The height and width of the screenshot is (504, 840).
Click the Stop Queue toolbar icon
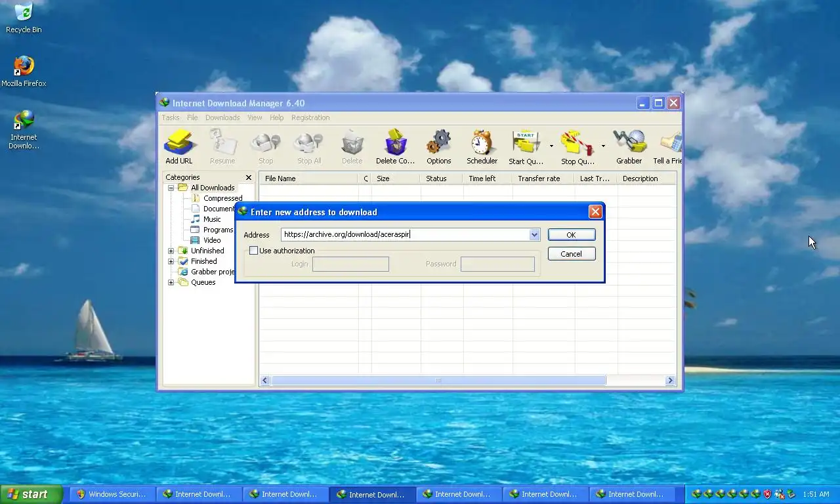[577, 142]
